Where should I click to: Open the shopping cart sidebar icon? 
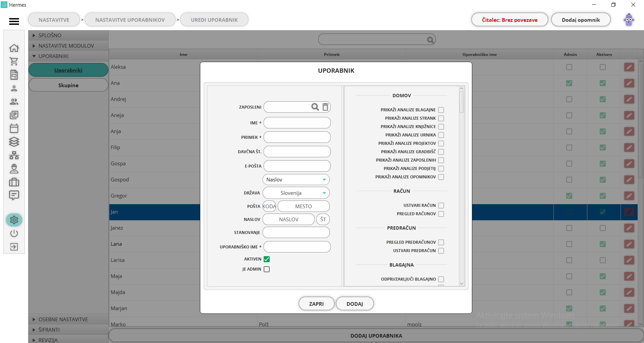coord(14,61)
